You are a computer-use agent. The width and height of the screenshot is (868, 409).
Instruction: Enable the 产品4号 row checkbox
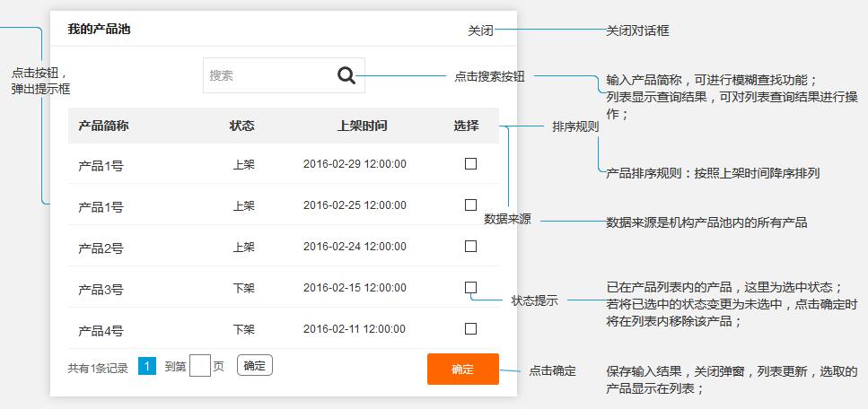coord(470,328)
